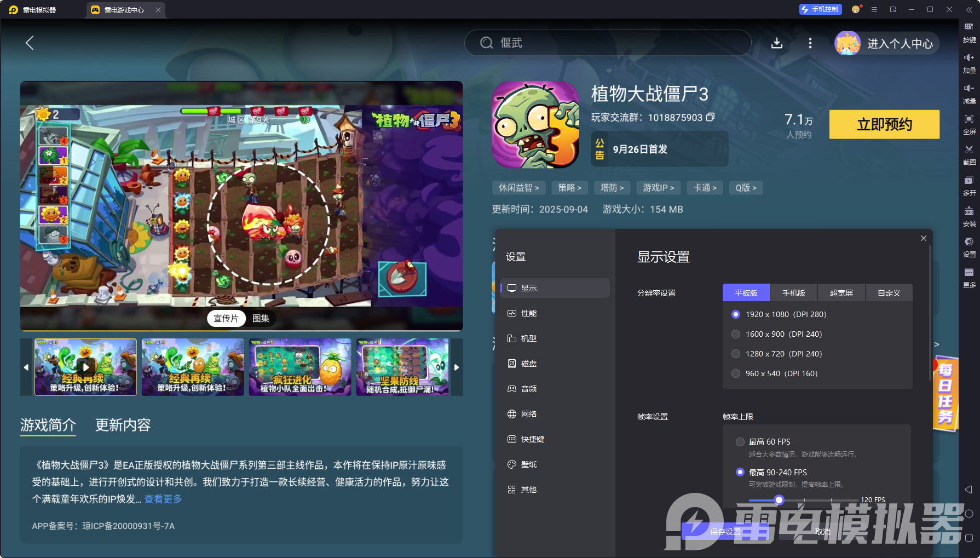
Task: Open the 磁盘 settings section
Action: [555, 364]
